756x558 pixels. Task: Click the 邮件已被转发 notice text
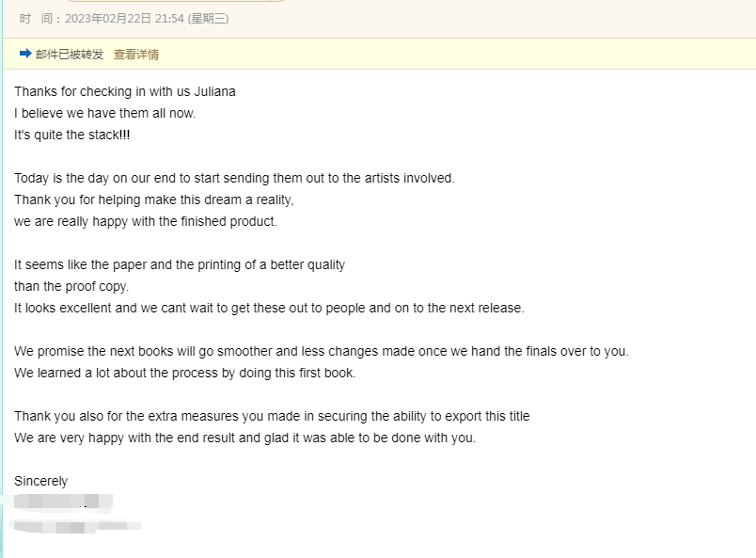tap(70, 55)
